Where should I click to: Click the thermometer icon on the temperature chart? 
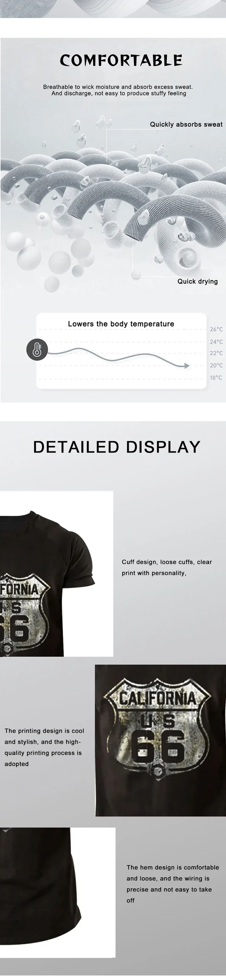click(37, 349)
